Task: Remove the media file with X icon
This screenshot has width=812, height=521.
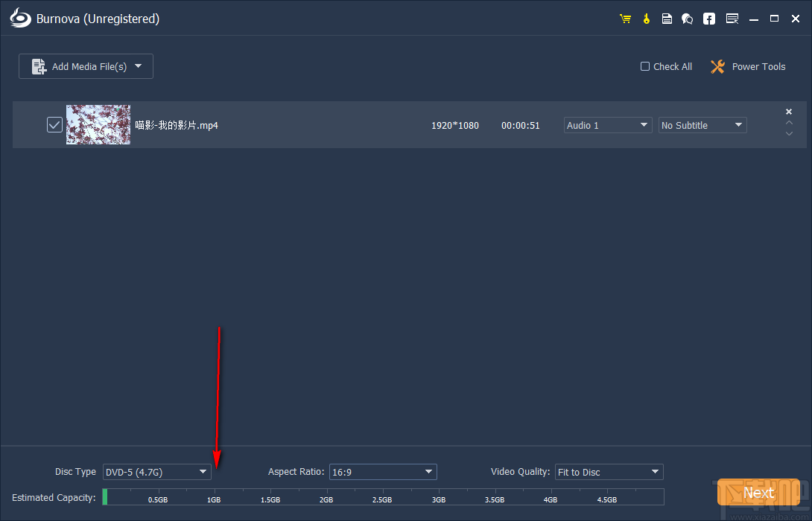Action: coord(789,112)
